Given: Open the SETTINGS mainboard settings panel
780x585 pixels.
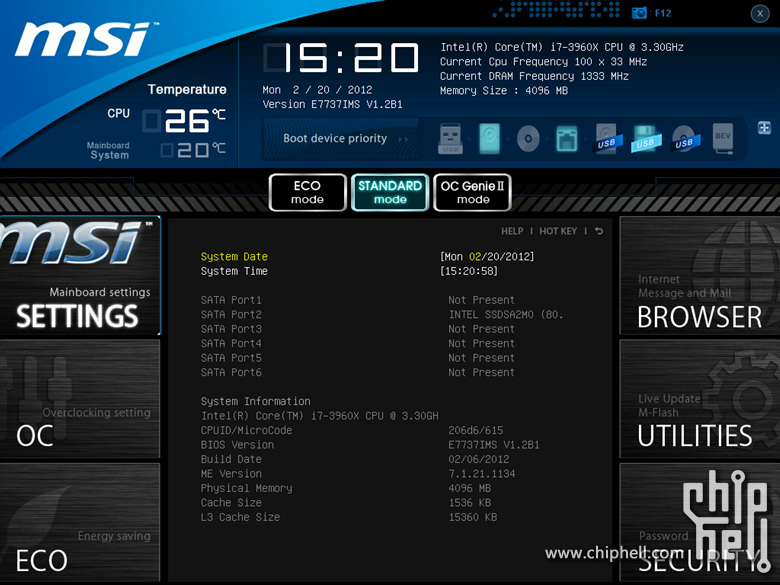Looking at the screenshot, I should pos(80,275).
